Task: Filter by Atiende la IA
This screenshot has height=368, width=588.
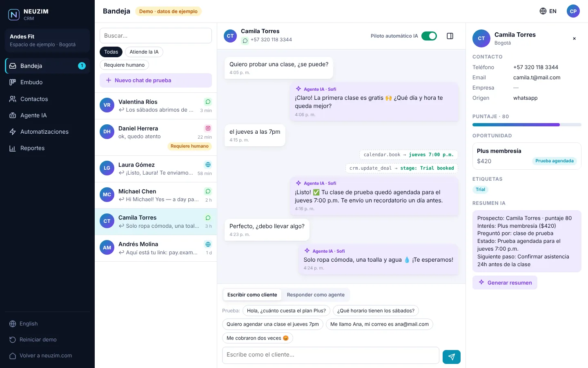Action: point(144,52)
